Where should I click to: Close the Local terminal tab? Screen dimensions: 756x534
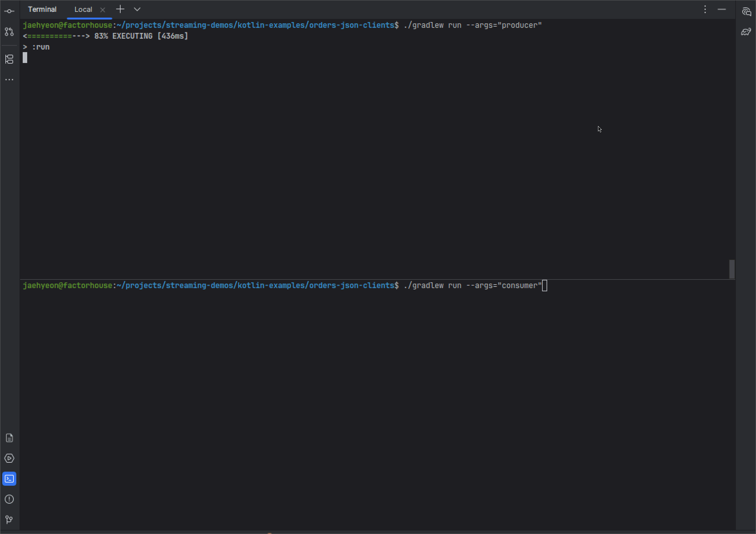tap(103, 10)
